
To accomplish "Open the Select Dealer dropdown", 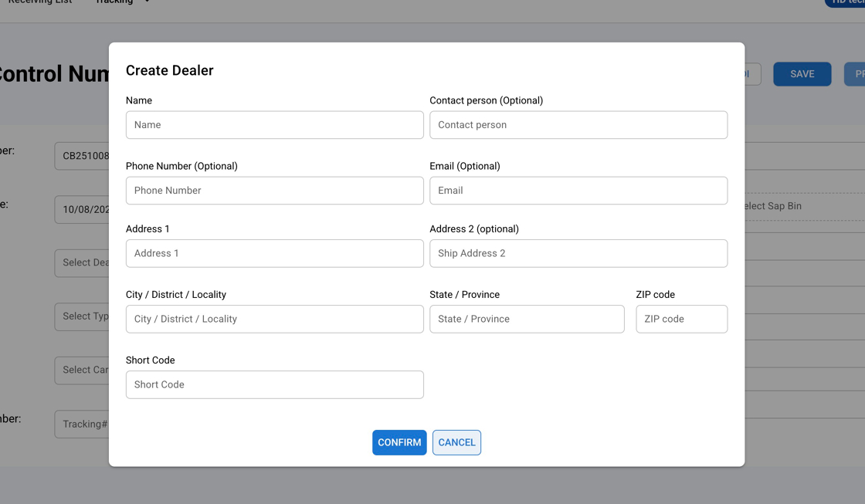I will (x=82, y=263).
